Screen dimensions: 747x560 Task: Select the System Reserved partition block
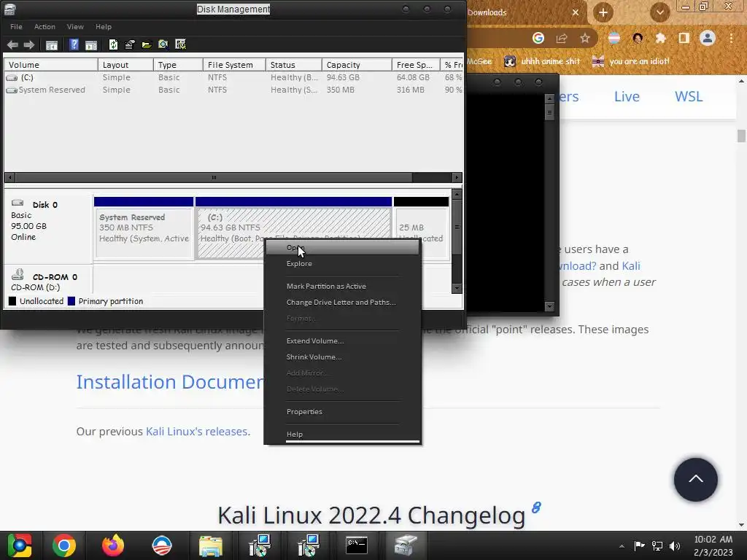(x=144, y=228)
